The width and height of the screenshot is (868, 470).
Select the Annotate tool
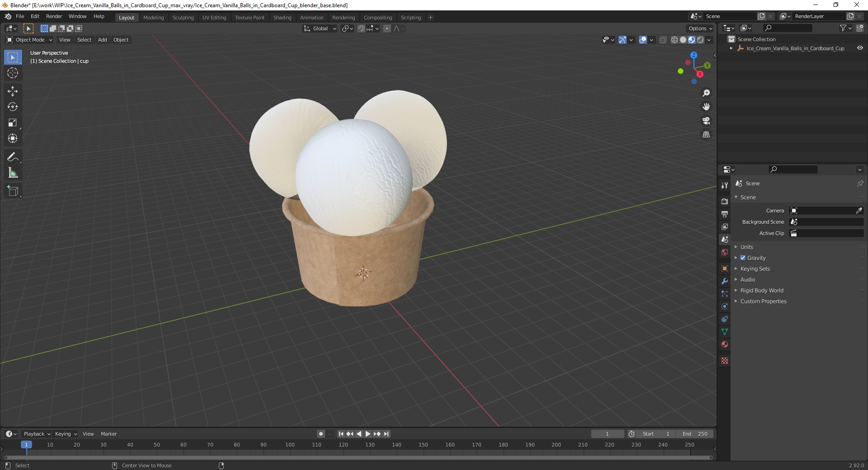(13, 157)
